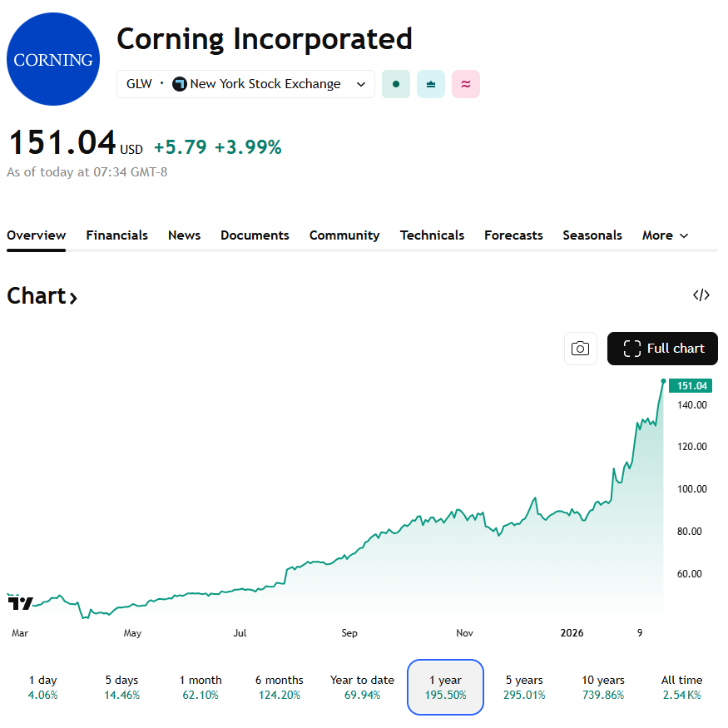Click the +5.79 price change value
728x728 pixels.
pos(181,147)
